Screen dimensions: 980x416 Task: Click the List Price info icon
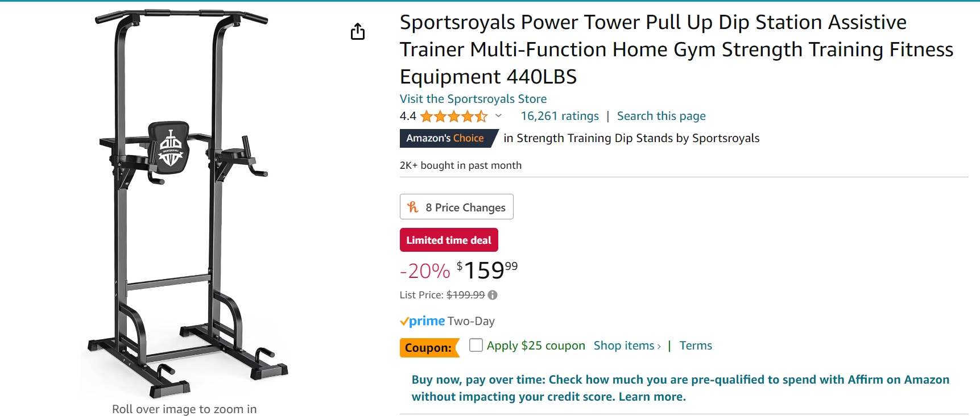pos(493,295)
